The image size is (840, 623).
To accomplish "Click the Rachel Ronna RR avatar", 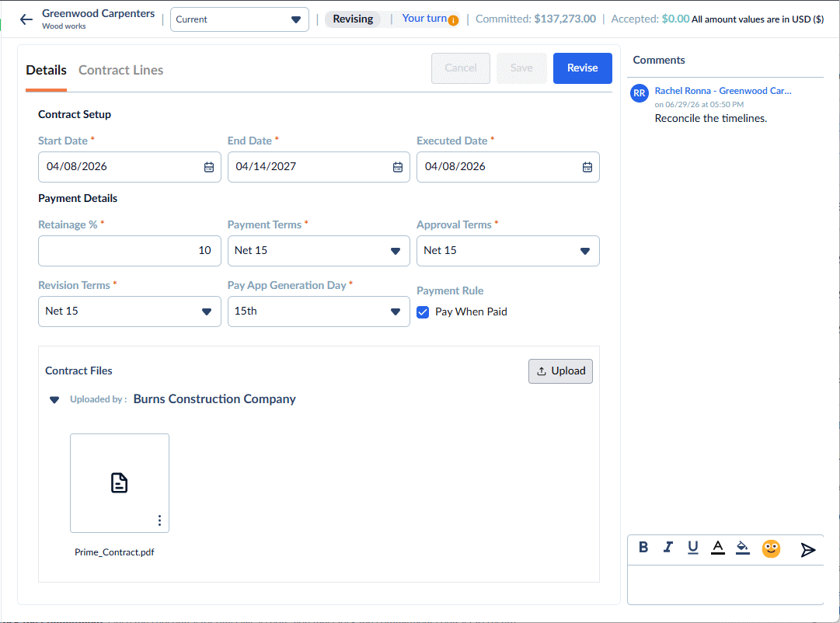I will 639,93.
